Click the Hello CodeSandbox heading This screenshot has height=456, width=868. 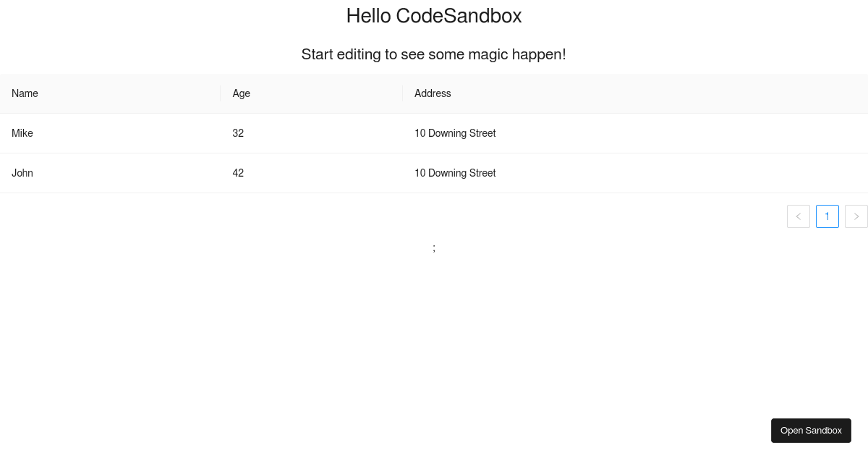[434, 16]
